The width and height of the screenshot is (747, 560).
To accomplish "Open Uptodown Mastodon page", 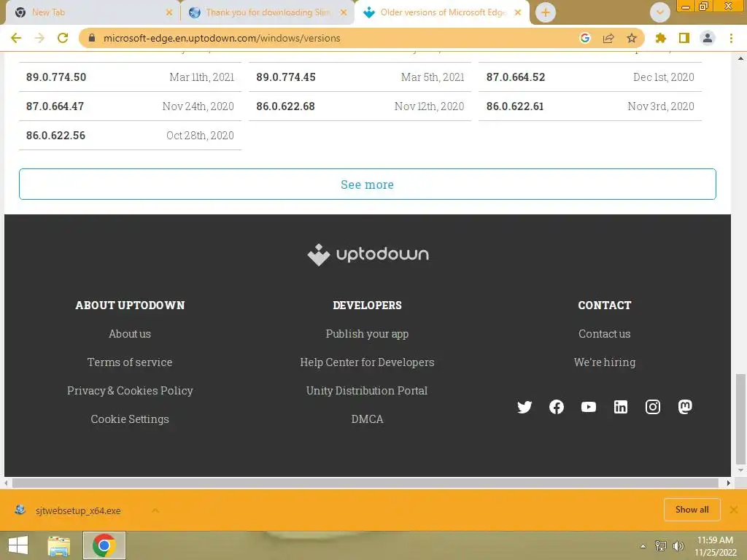I will pyautogui.click(x=685, y=407).
